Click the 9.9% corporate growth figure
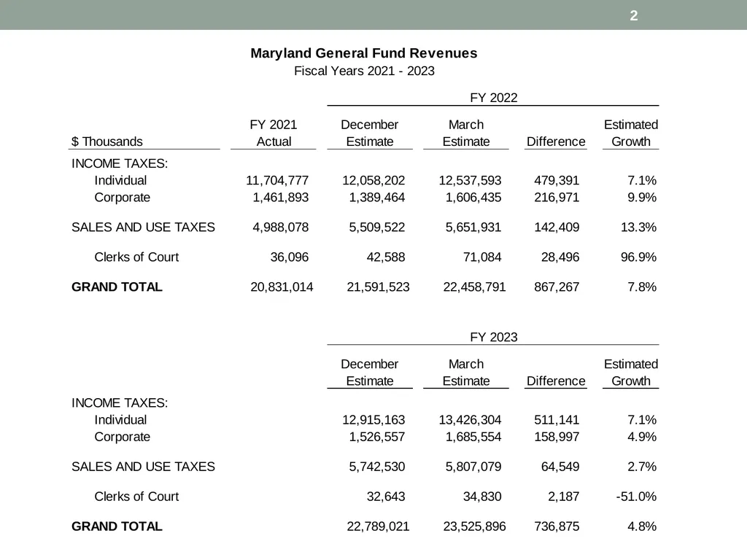Screen dimensions: 747x560 pos(642,198)
